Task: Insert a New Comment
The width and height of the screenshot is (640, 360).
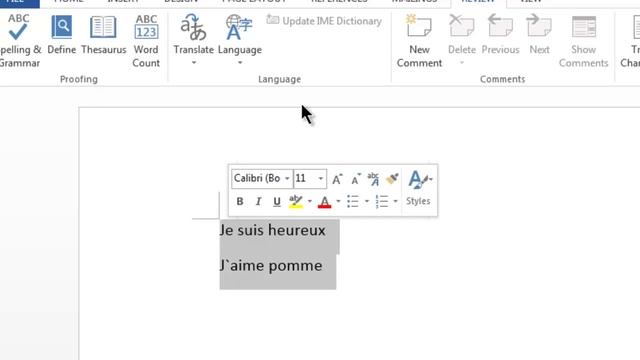Action: pyautogui.click(x=419, y=41)
